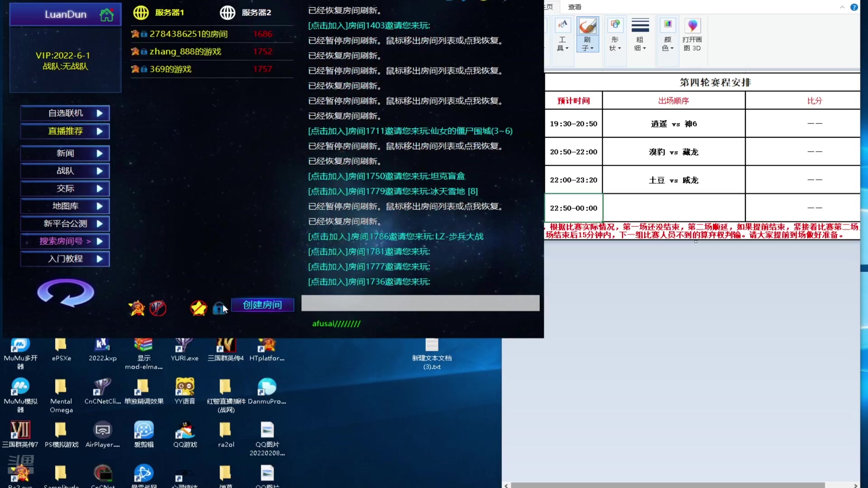Join room 1403 via chat invite link
This screenshot has width=868, height=488.
coord(369,26)
